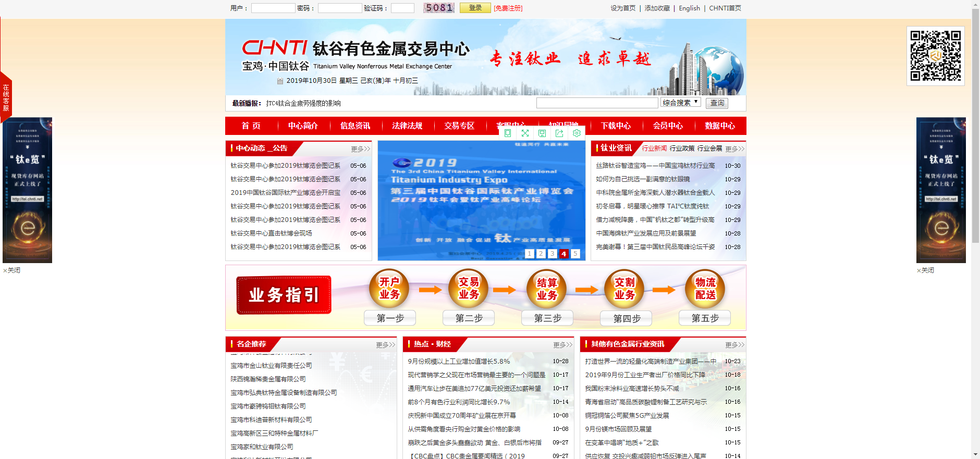Screen dimensions: 980x459
Task: Open 法律法规 in navigation bar
Action: click(407, 126)
